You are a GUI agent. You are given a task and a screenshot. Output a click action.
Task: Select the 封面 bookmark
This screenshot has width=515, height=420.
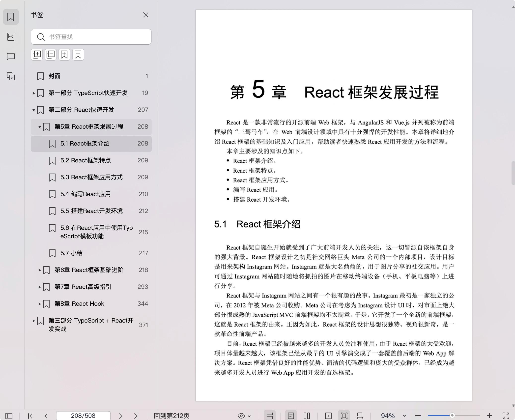coord(91,76)
